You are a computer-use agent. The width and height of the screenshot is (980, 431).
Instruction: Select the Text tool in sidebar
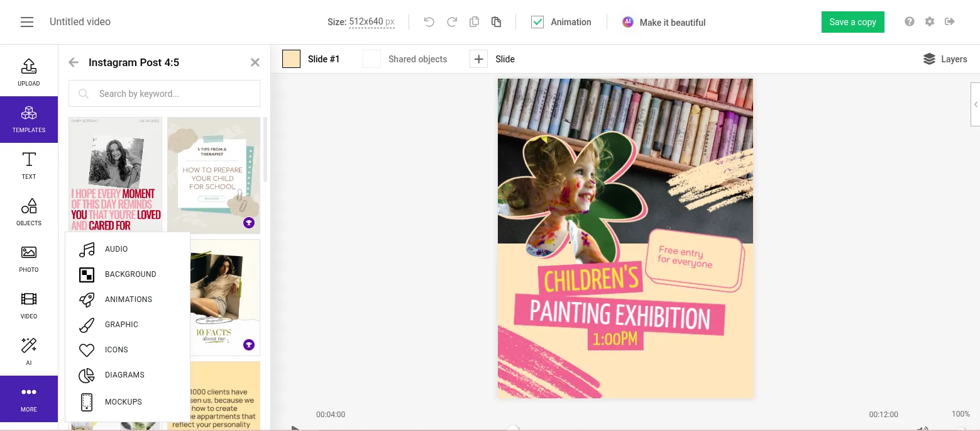(29, 165)
